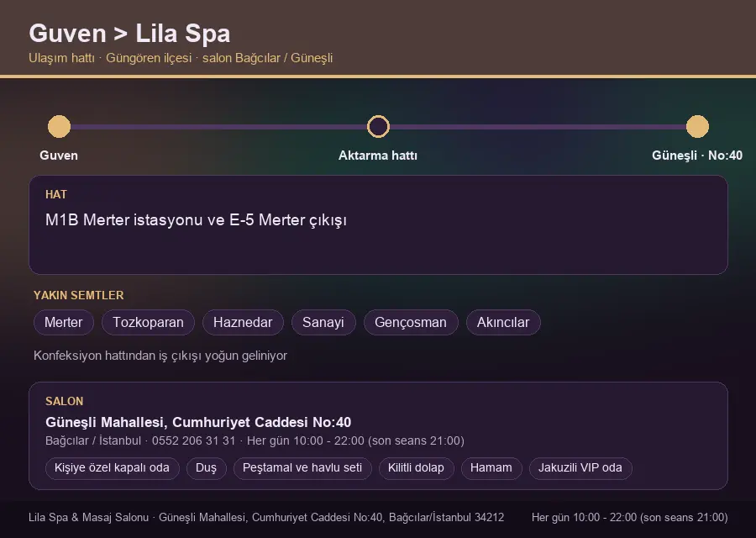Viewport: 756px width, 538px height.
Task: Choose the Tozkoparan chip
Action: (148, 322)
